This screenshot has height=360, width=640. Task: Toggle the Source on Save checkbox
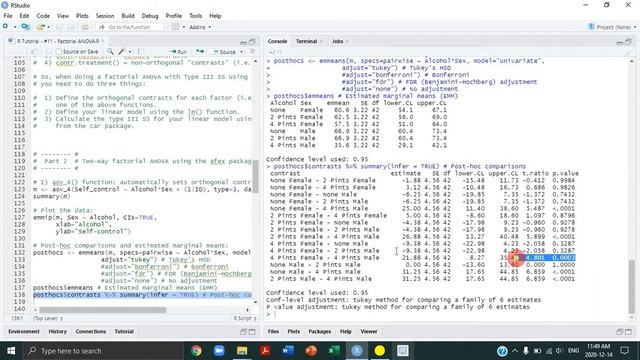[x=59, y=52]
